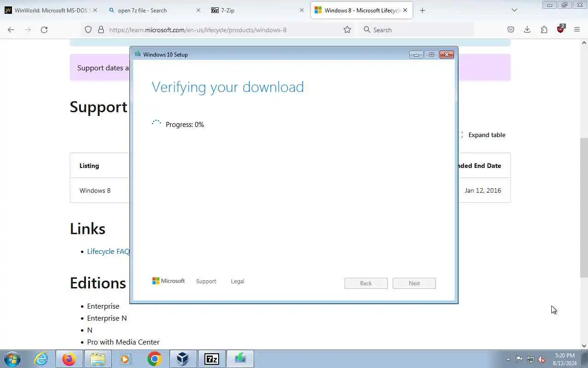This screenshot has height=368, width=588.
Task: Switch to Windows 10 Setup taskbar item
Action: pos(240,359)
